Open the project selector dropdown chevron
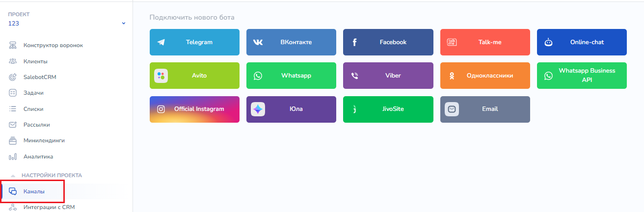The height and width of the screenshot is (212, 644). pyautogui.click(x=124, y=24)
